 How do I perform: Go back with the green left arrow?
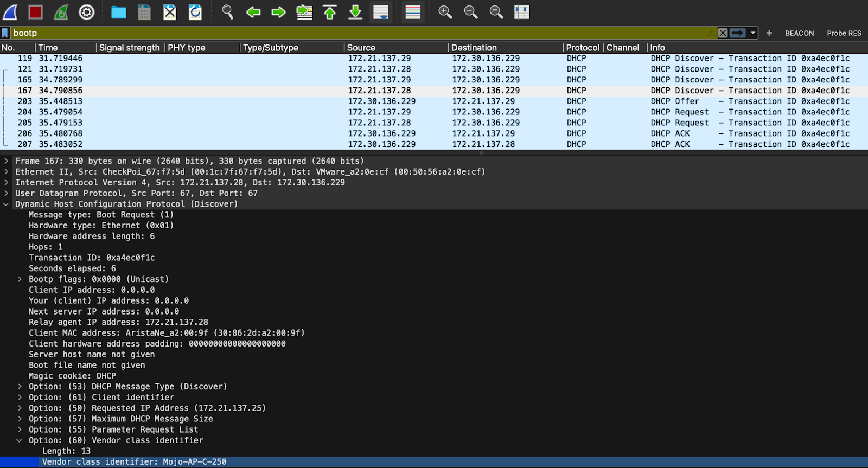pyautogui.click(x=253, y=12)
